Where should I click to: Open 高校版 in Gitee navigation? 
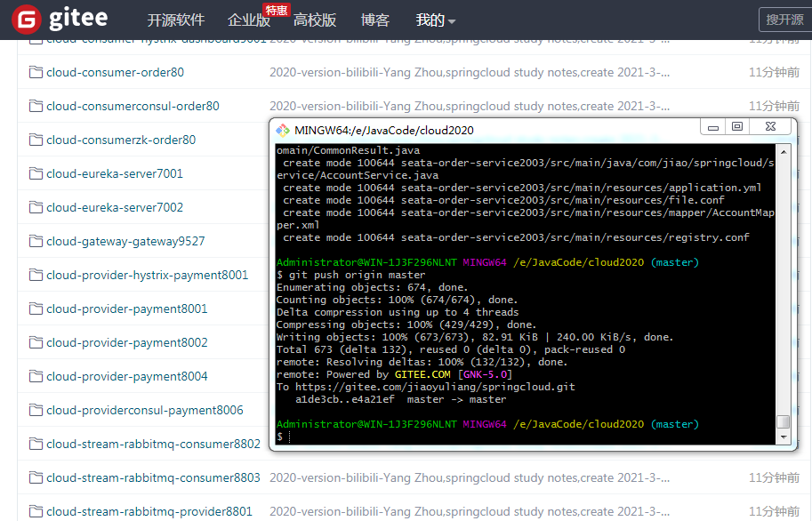pos(315,20)
